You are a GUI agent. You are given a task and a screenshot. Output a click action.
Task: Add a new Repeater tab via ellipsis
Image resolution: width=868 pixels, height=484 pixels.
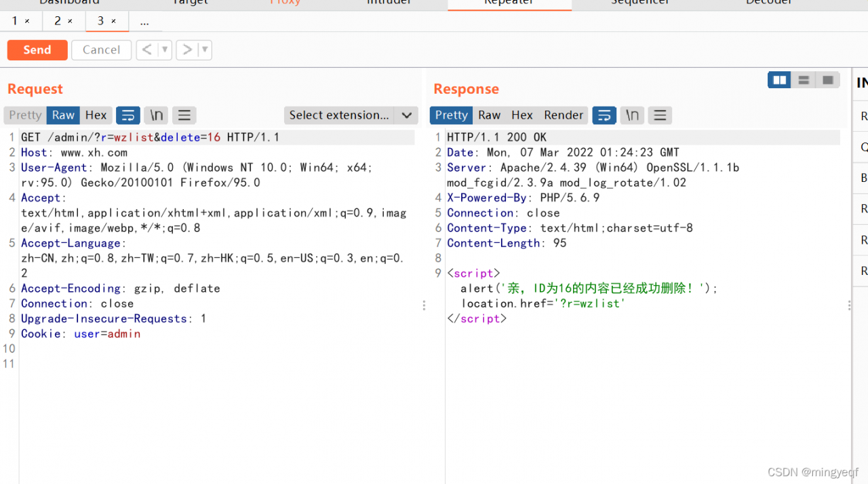(x=144, y=21)
